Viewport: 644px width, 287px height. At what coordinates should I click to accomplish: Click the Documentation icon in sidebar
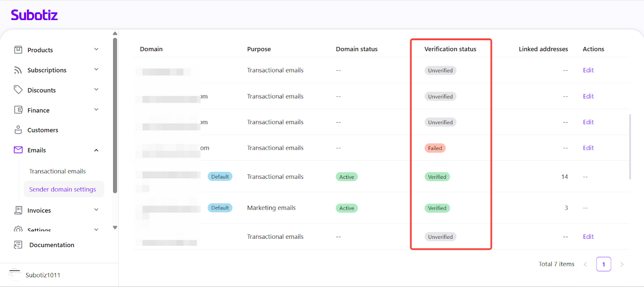18,245
